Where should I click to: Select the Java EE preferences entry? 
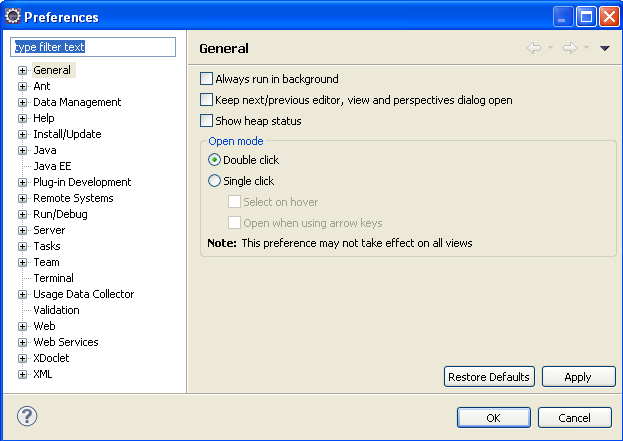[52, 166]
